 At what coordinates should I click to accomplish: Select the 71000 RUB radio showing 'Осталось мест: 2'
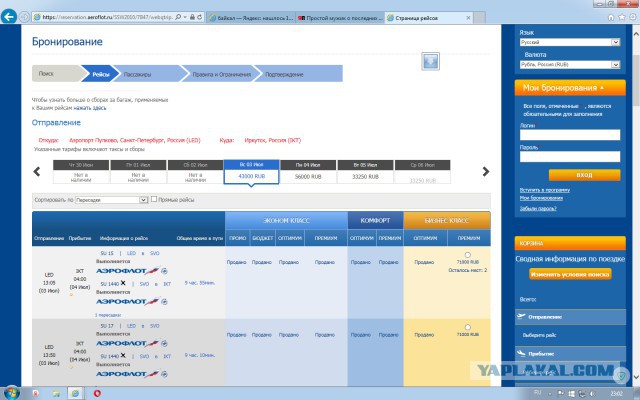(x=468, y=255)
